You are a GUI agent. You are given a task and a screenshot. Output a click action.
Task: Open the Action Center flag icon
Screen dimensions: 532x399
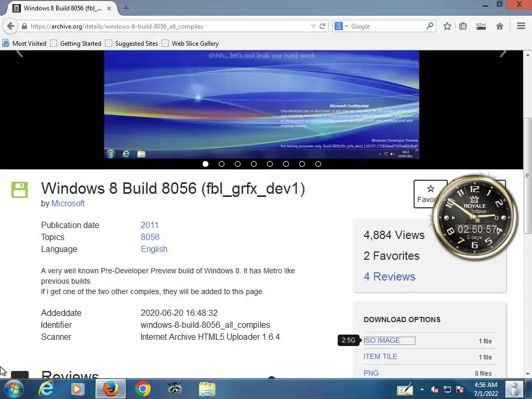[460, 389]
